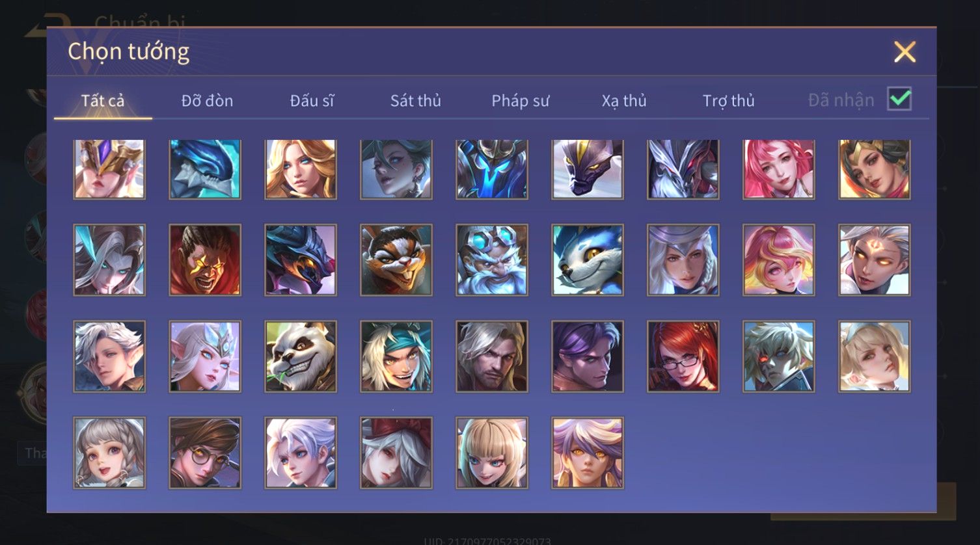
Task: Select the blue armored knight hero
Action: pos(492,169)
